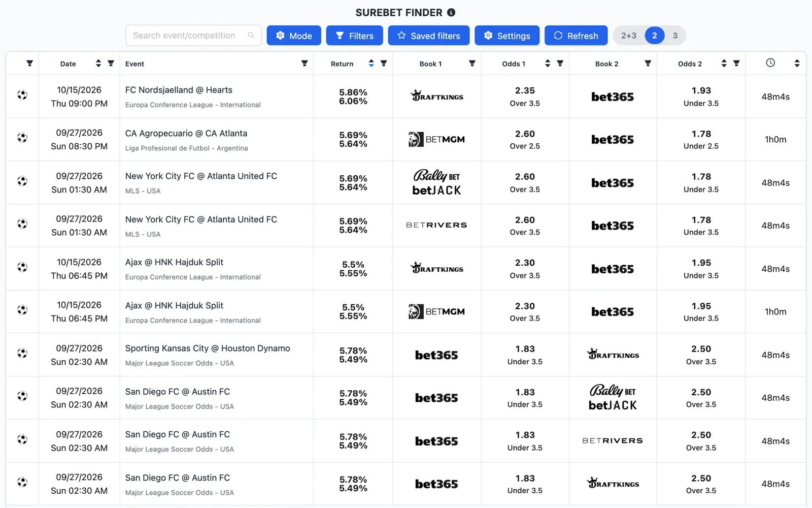812x508 pixels.
Task: Sort the Date column
Action: pos(98,63)
